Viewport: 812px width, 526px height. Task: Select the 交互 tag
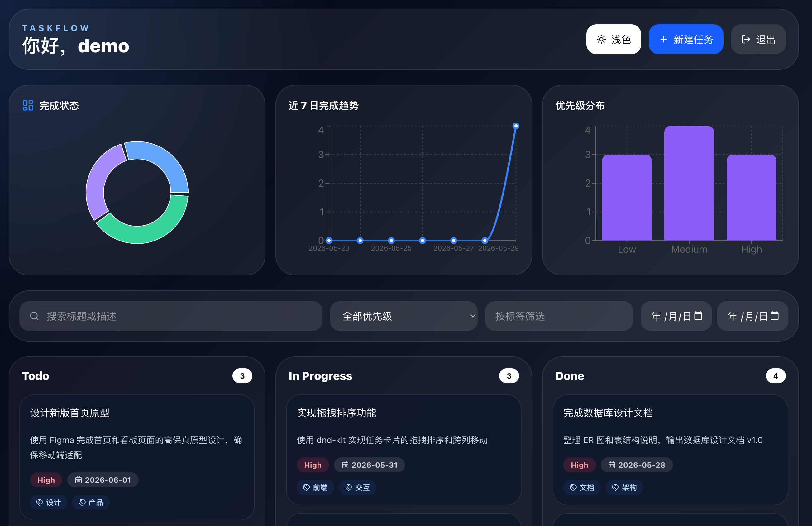pyautogui.click(x=358, y=487)
